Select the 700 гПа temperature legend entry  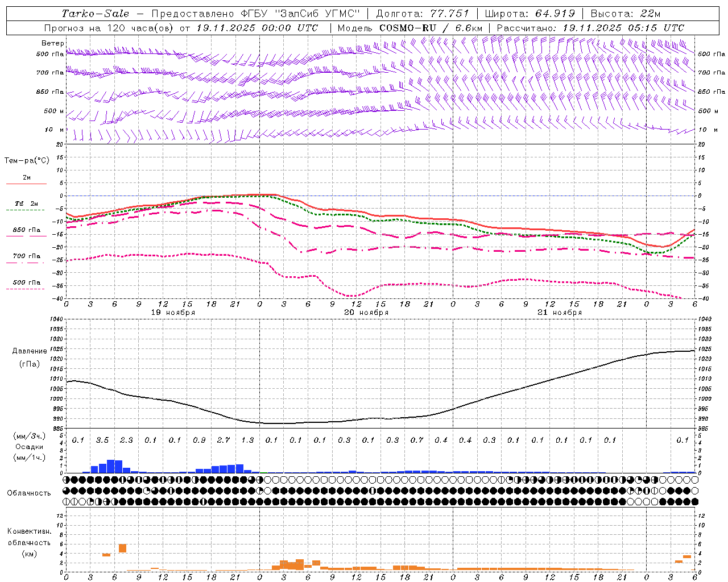pyautogui.click(x=26, y=256)
